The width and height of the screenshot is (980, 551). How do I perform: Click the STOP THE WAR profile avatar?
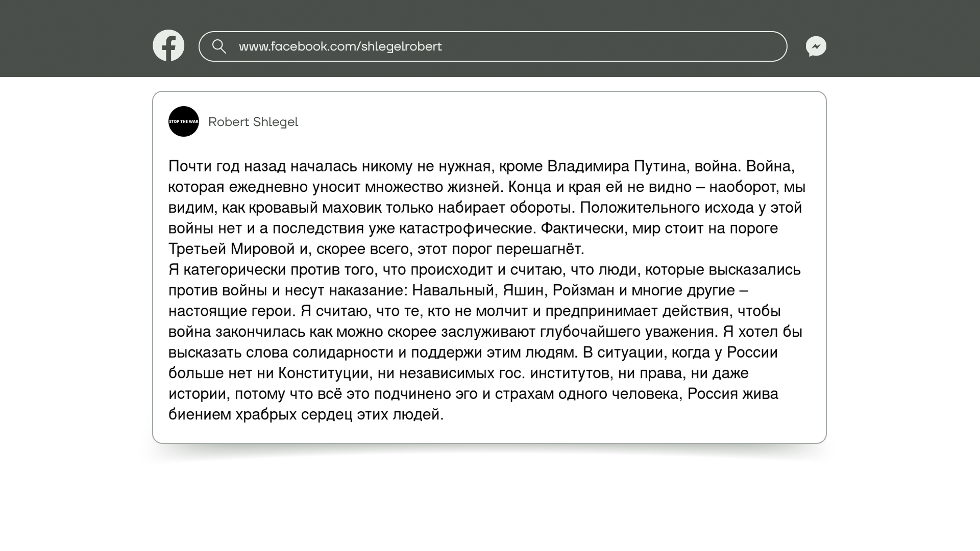click(184, 121)
